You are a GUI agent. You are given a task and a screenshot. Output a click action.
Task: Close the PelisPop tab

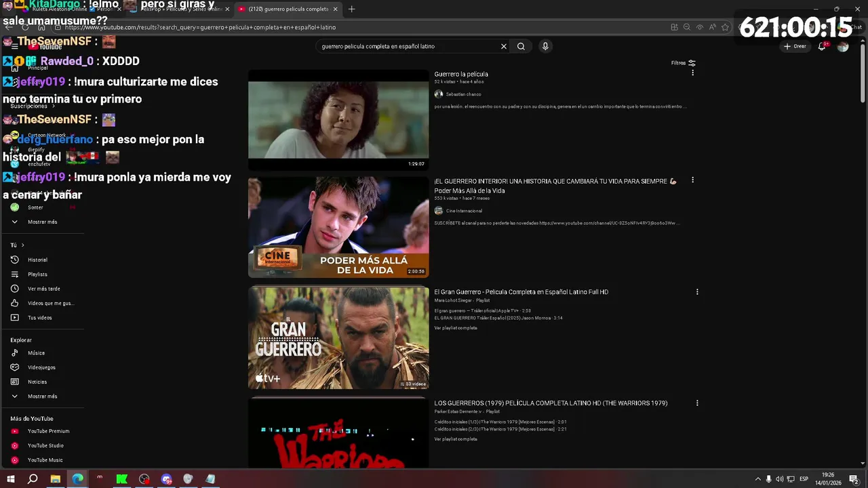226,9
